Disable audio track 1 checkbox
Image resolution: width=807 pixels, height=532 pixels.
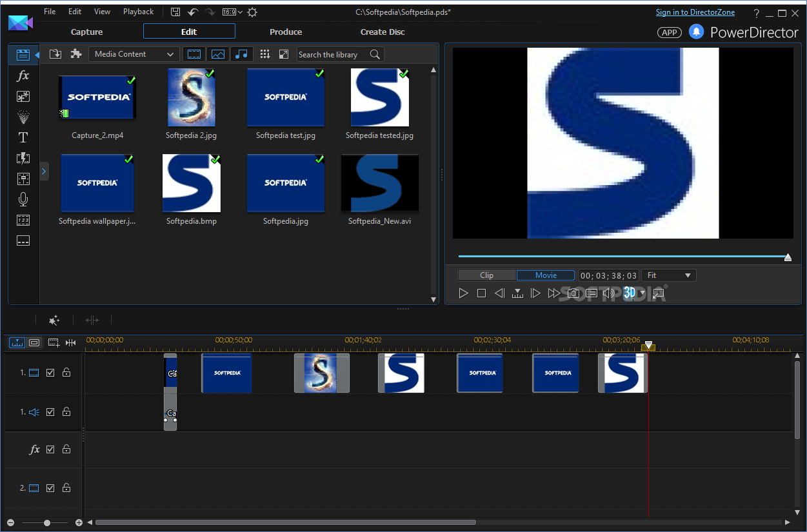(50, 412)
